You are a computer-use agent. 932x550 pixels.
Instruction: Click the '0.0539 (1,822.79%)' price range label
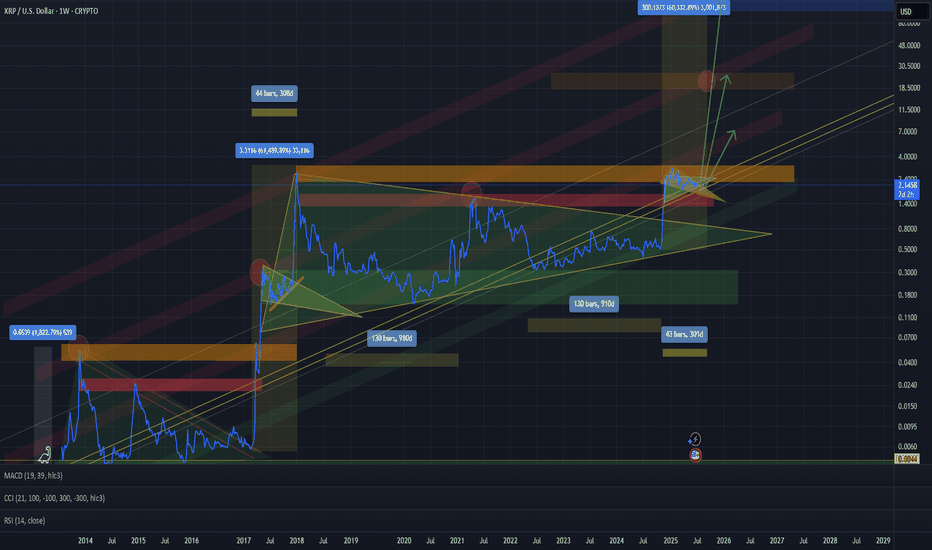pos(43,332)
